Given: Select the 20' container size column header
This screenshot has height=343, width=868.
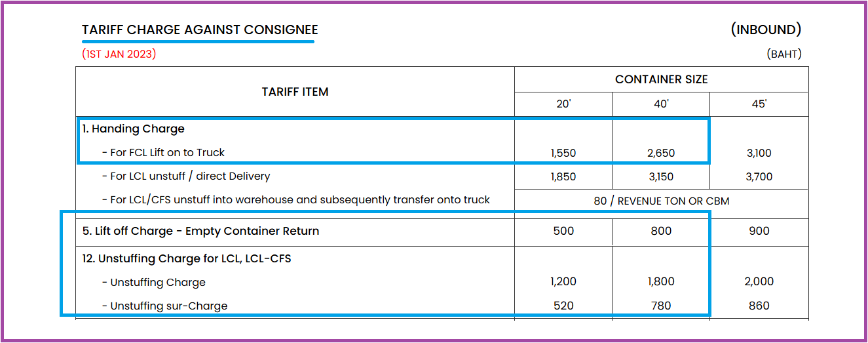Looking at the screenshot, I should tap(563, 104).
